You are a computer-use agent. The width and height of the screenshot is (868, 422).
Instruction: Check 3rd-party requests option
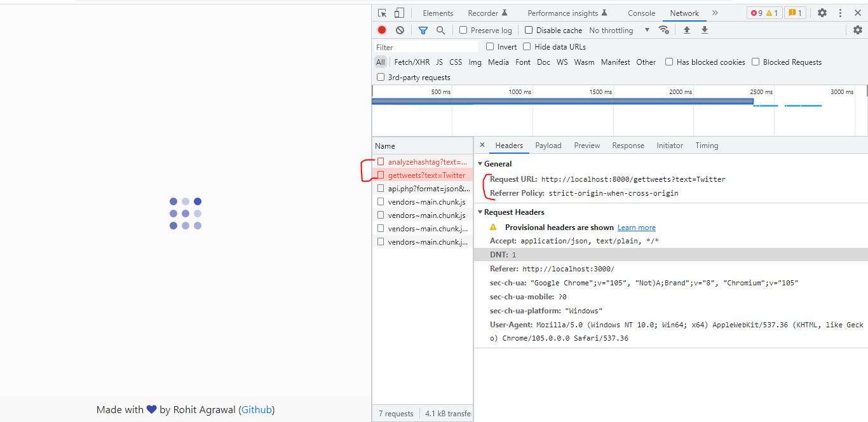pos(381,77)
